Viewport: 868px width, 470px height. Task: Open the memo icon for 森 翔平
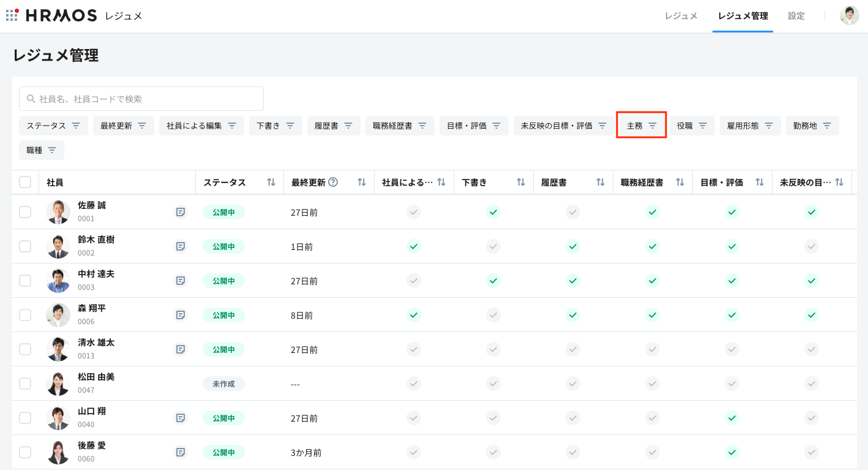[x=181, y=315]
